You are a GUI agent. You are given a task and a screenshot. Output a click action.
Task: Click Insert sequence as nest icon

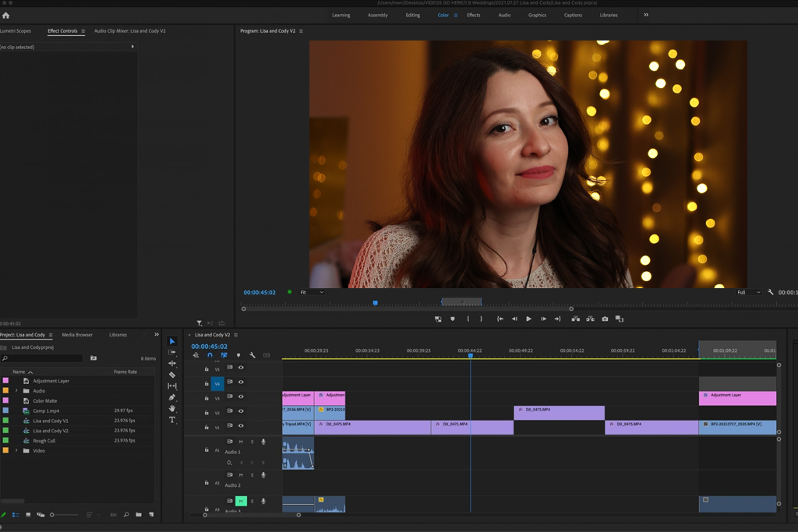pos(196,355)
